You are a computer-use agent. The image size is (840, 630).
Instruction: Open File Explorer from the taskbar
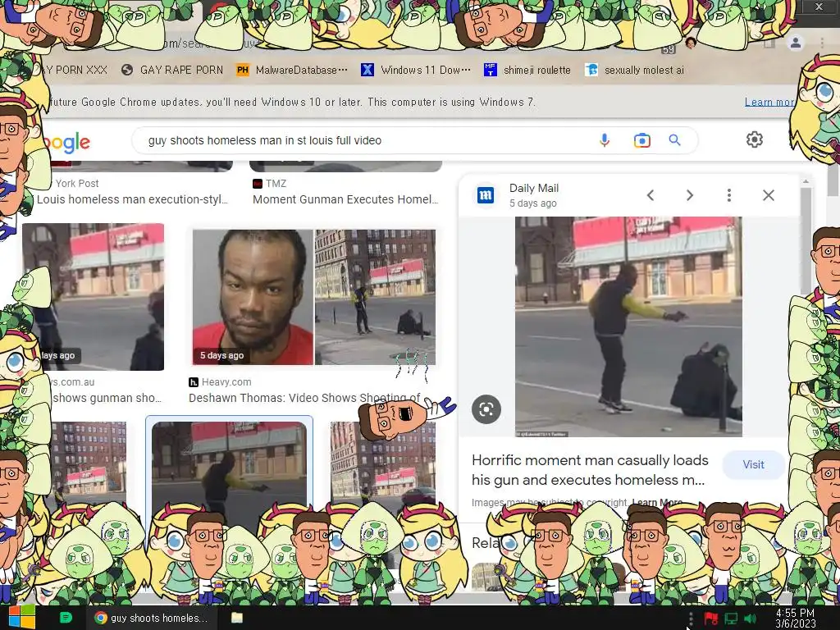click(x=237, y=618)
